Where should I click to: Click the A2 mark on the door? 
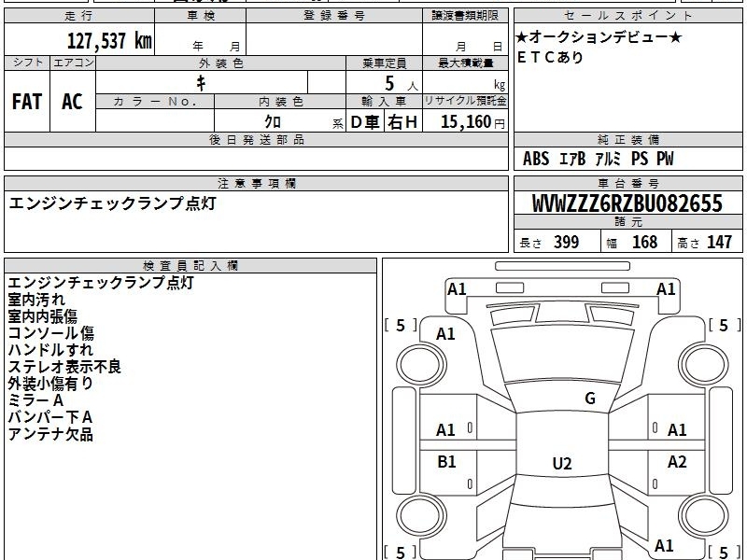tap(677, 461)
